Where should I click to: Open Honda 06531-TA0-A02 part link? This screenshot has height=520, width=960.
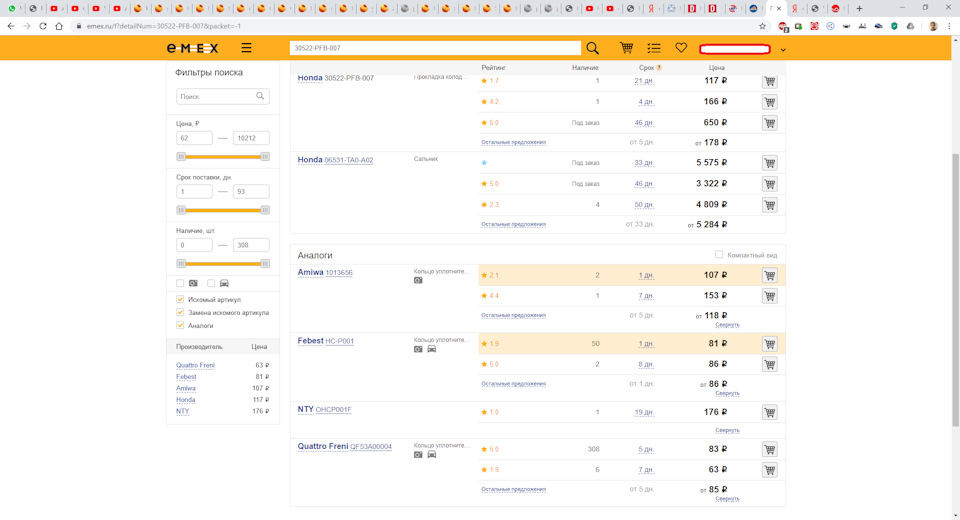348,160
